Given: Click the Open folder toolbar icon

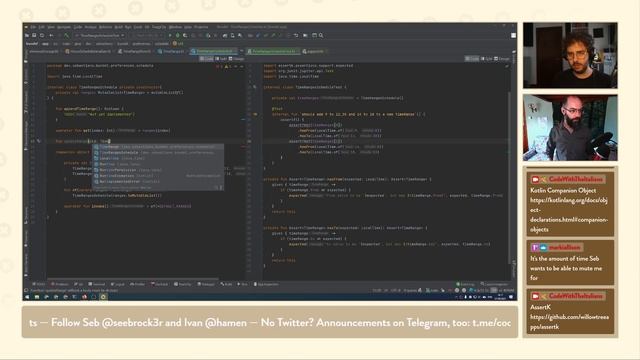Looking at the screenshot, I should tap(27, 36).
